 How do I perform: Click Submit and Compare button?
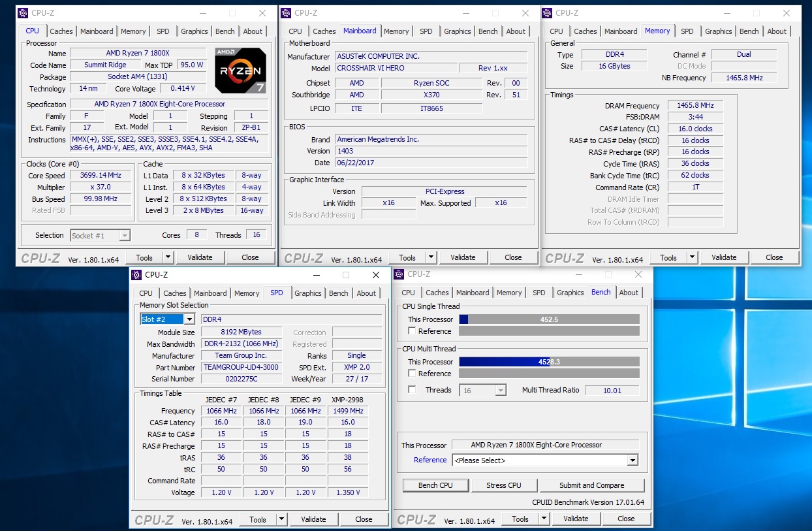click(591, 485)
